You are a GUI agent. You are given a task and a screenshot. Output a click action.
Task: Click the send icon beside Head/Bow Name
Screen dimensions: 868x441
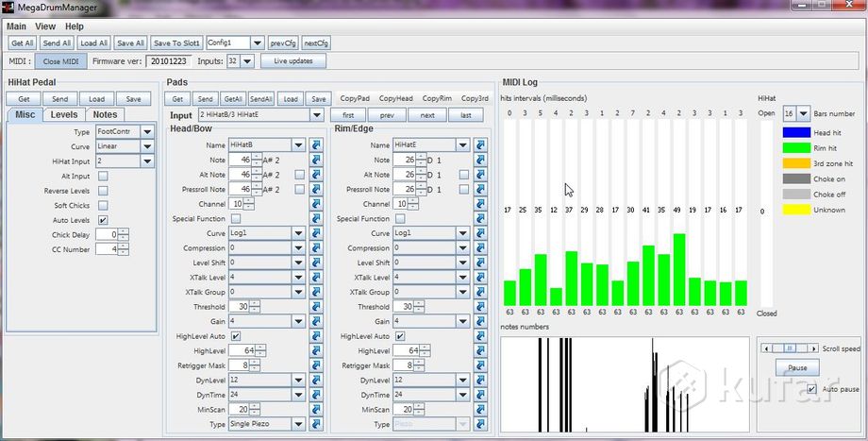pyautogui.click(x=316, y=145)
